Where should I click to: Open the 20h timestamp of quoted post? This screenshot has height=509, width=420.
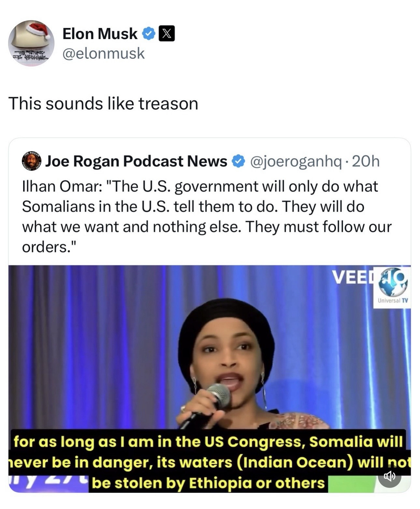pyautogui.click(x=366, y=161)
